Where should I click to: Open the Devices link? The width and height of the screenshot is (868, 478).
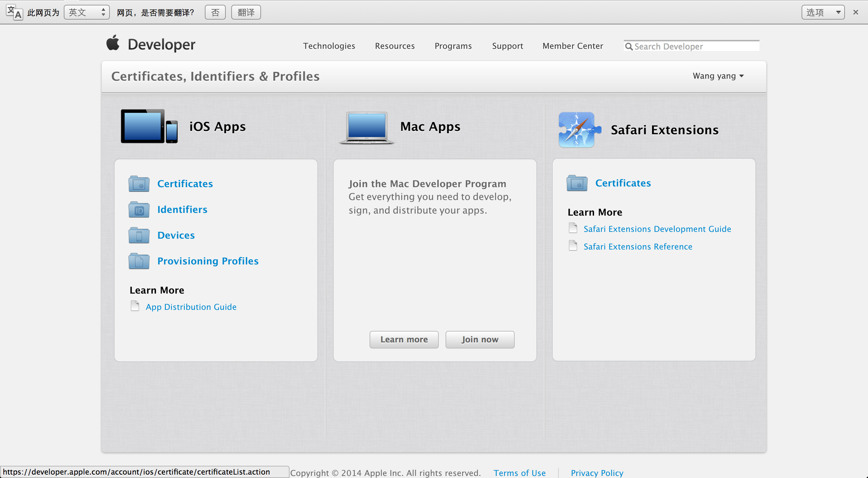pos(176,235)
